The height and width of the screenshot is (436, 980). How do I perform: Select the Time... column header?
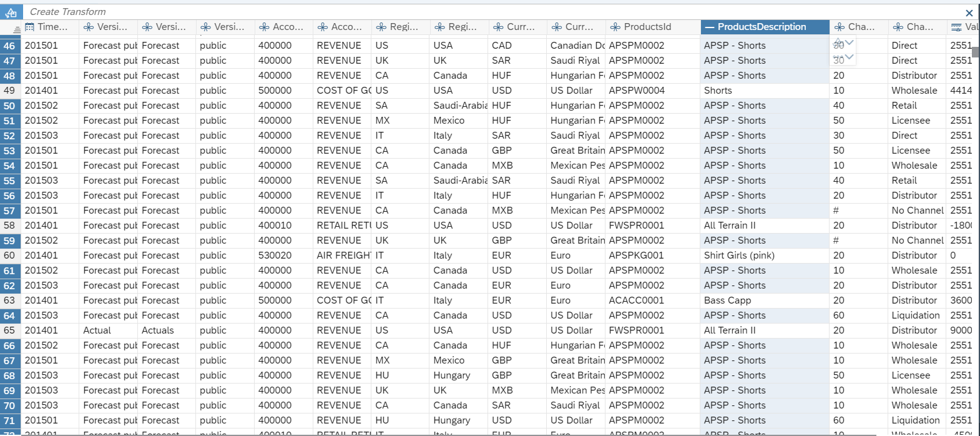tap(50, 27)
